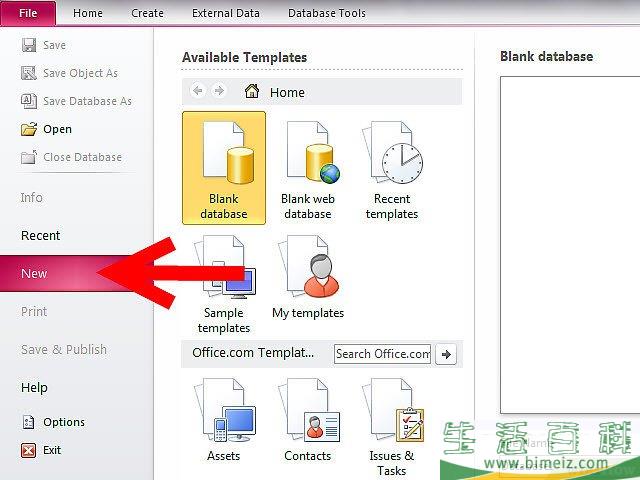The height and width of the screenshot is (480, 640).
Task: Click the Save Database As icon
Action: pyautogui.click(x=29, y=101)
